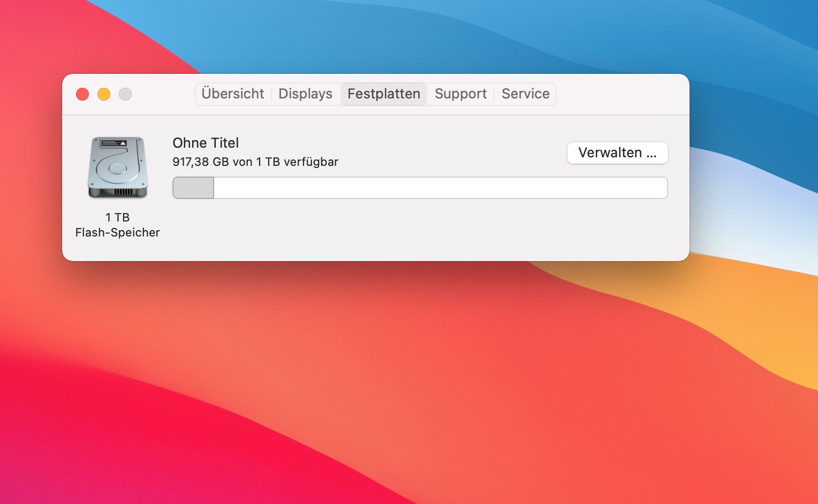Close the system information window
Viewport: 818px width, 504px height.
click(82, 94)
